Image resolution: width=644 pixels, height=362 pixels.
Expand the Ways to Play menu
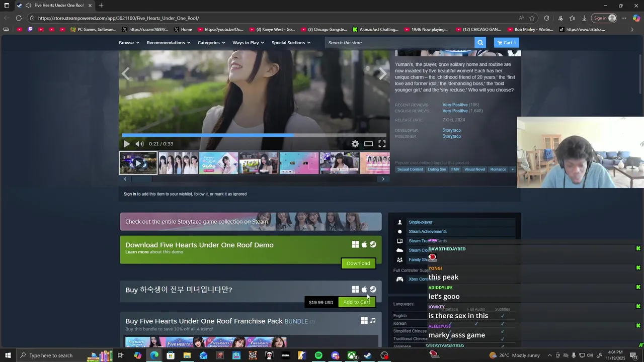(x=249, y=43)
